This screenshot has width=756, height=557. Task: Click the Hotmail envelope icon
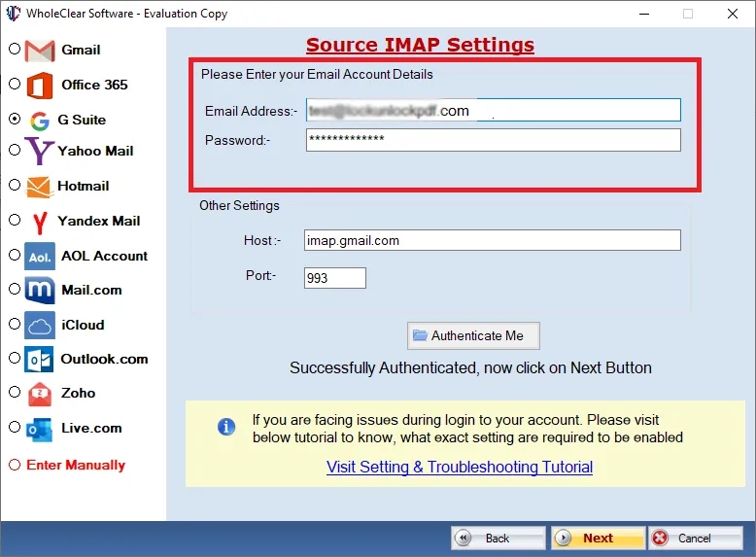(39, 187)
